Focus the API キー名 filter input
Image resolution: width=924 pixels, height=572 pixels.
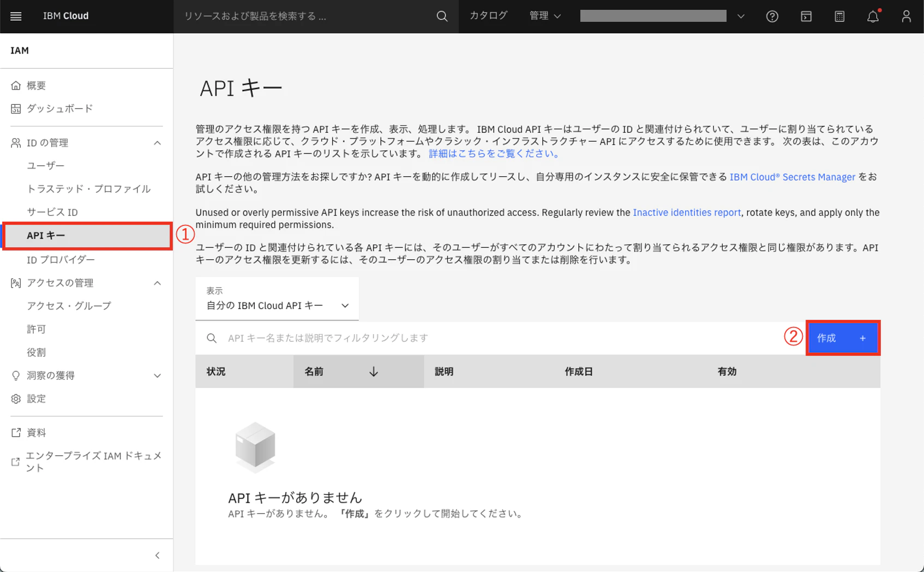(x=502, y=338)
